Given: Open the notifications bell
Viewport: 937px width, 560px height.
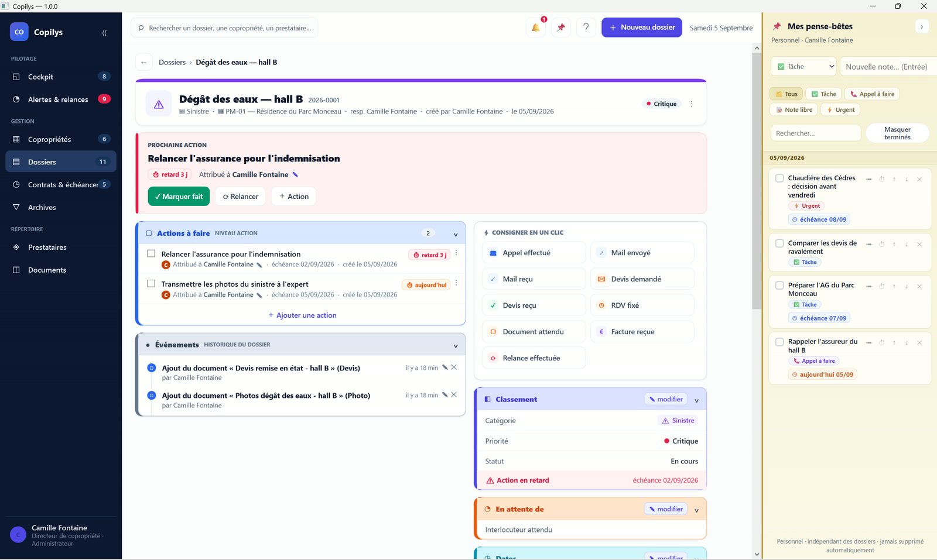Looking at the screenshot, I should tap(535, 28).
